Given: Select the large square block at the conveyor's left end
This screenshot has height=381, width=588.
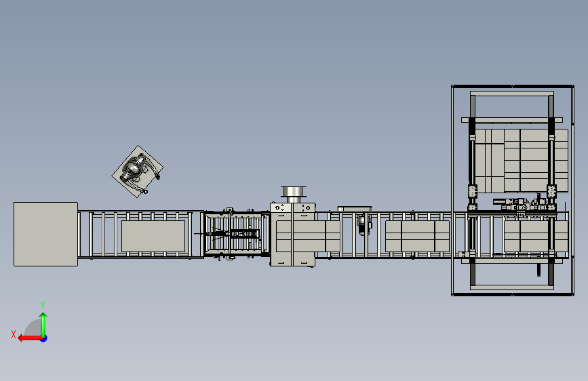Looking at the screenshot, I should (45, 235).
